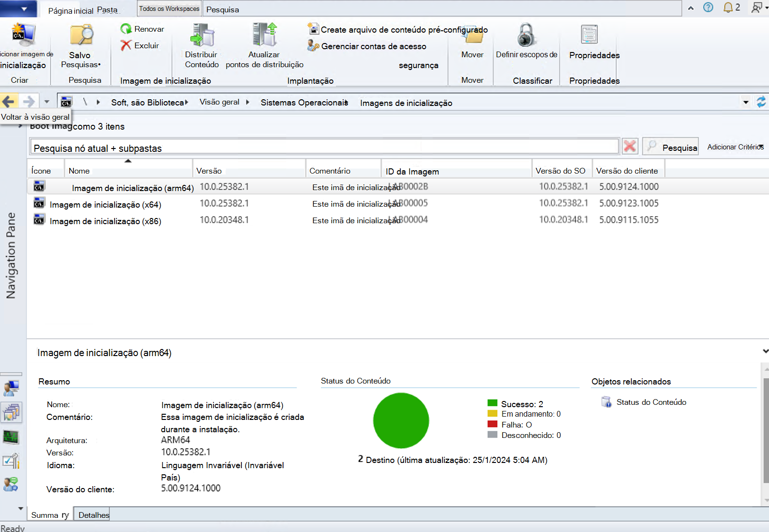Click the back navigation arrow
The image size is (769, 532).
click(9, 101)
